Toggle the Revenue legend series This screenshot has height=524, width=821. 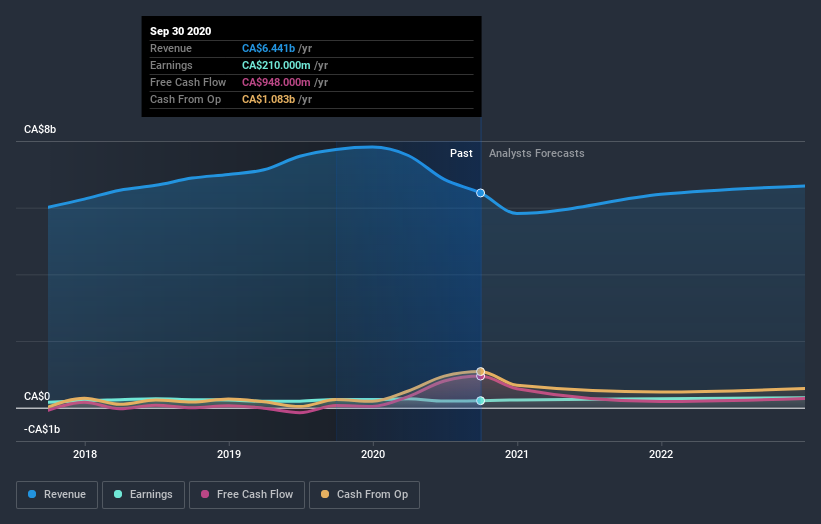(57, 495)
